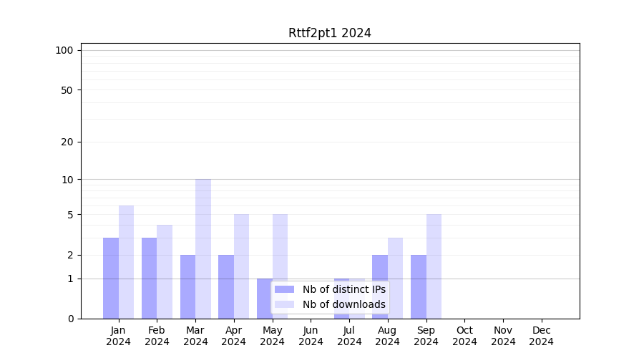Click the February 2024 downloads bar
The height and width of the screenshot is (358, 644).
165,271
